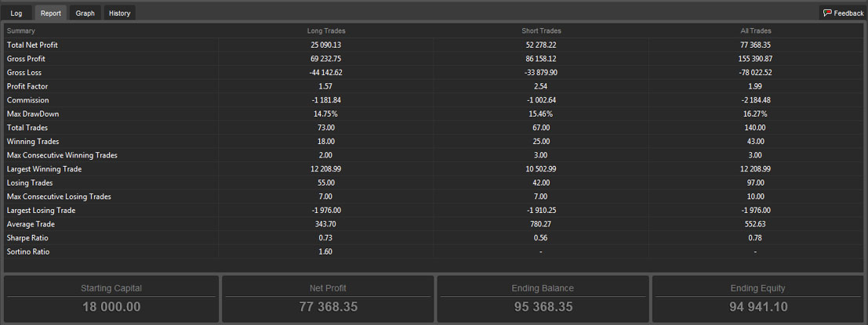
Task: Select the Largest Winning Trade row
Action: point(434,169)
